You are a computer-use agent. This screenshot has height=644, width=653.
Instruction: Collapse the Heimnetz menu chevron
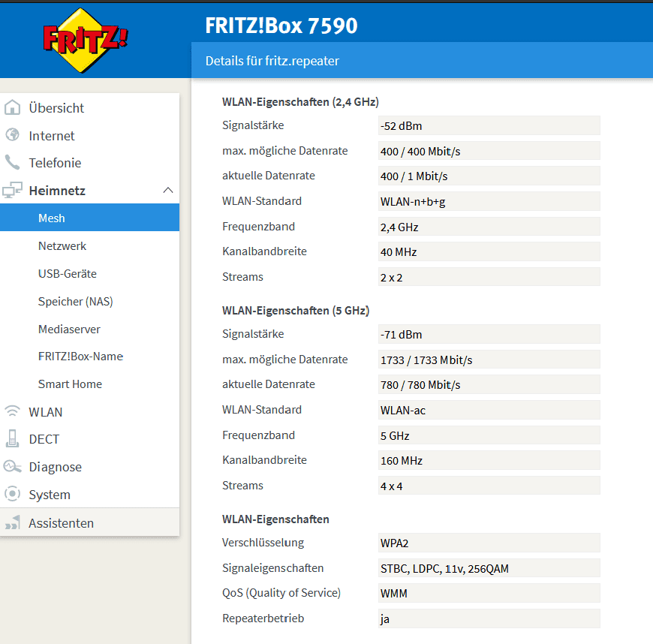coord(168,191)
